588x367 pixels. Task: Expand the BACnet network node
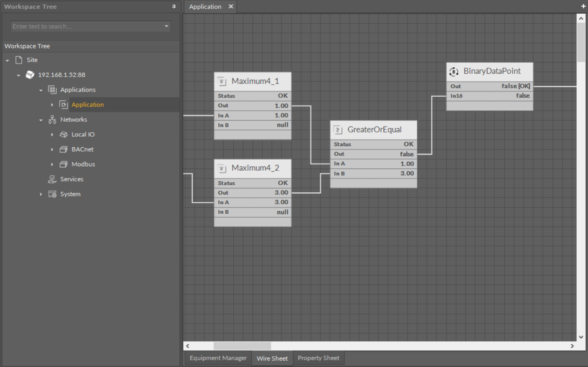52,149
